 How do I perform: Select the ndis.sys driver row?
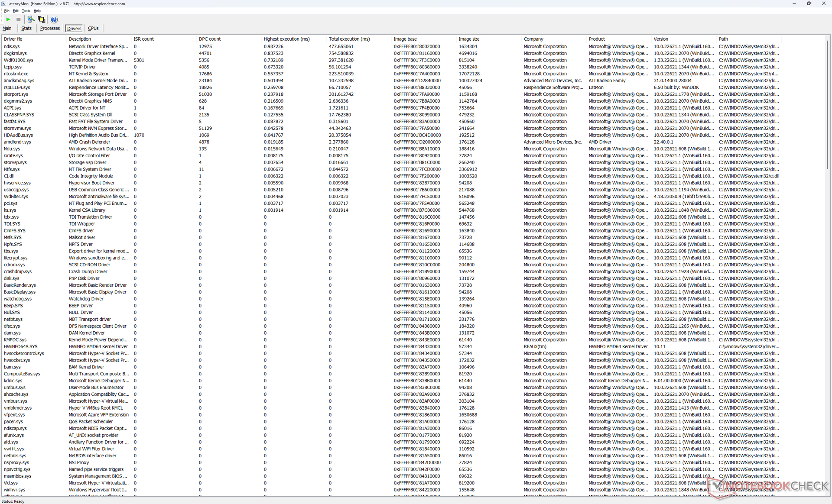[12, 46]
